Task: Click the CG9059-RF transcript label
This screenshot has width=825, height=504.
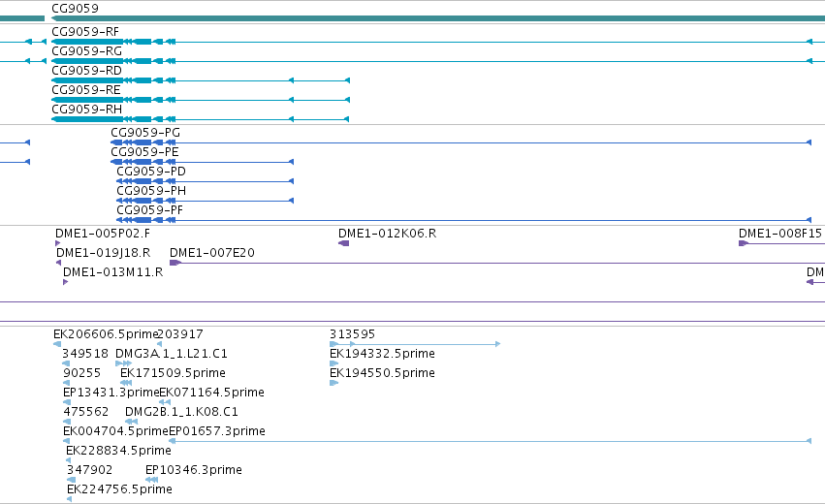Action: coord(85,32)
